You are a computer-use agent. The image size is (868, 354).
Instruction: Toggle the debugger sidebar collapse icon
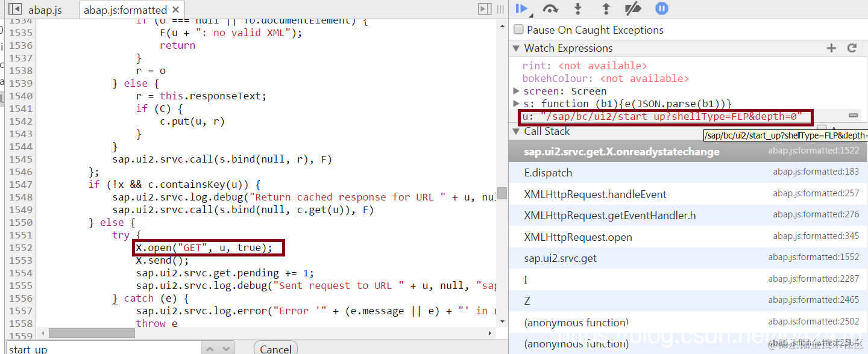tap(485, 9)
